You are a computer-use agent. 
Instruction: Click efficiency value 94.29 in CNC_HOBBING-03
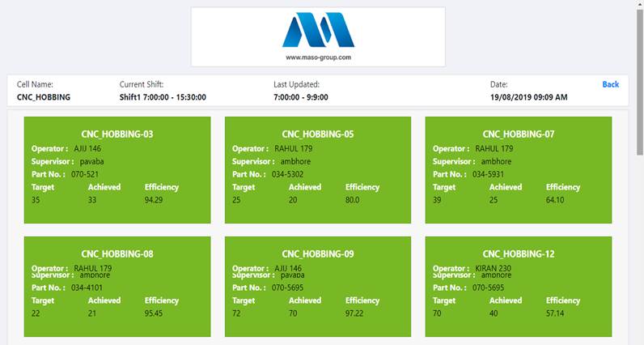(x=154, y=199)
